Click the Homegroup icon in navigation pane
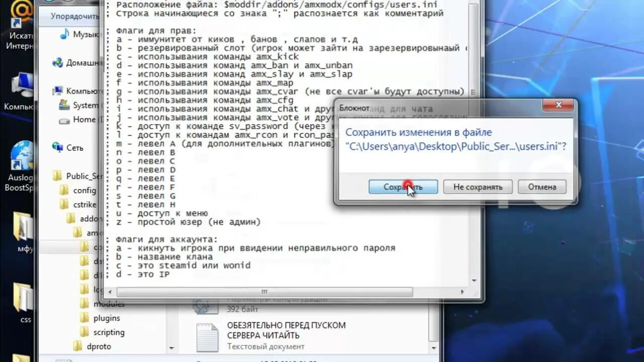644x362 pixels. 58,63
